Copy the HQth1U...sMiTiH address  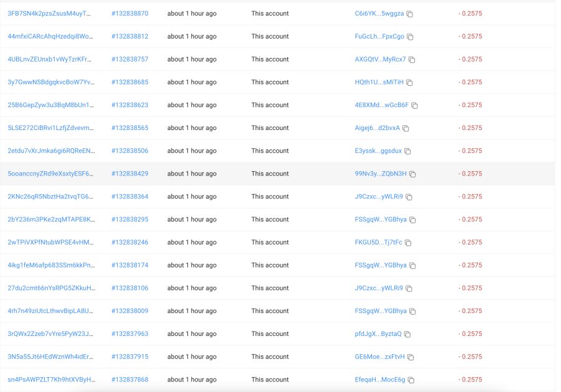click(x=409, y=83)
